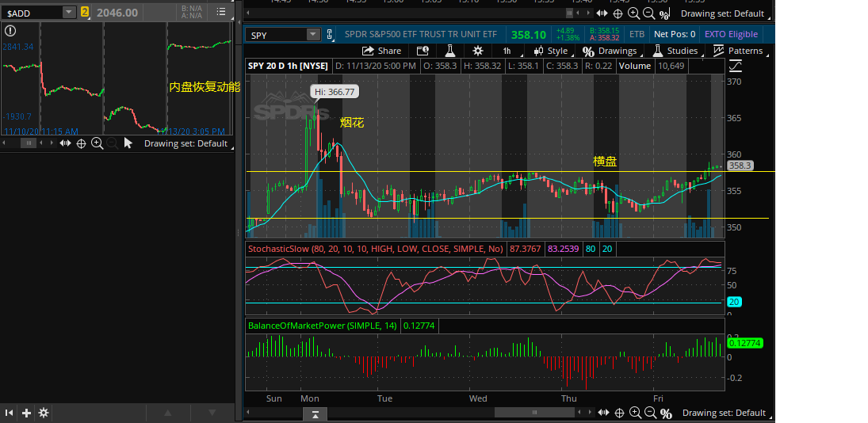Screen dimensions: 868x423
Task: Zoom in on the top chart toolbar
Action: pos(633,13)
